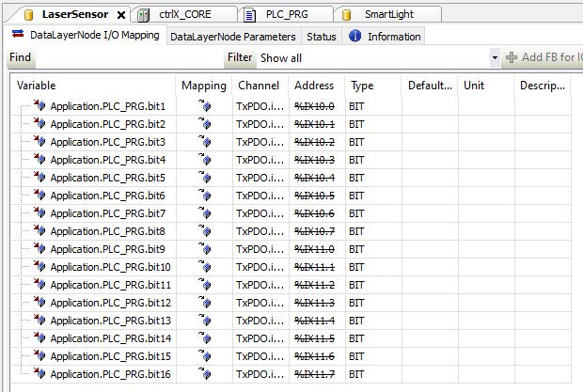Screen dimensions: 583x392
Task: Click the blue Information tab icon
Action: point(355,37)
